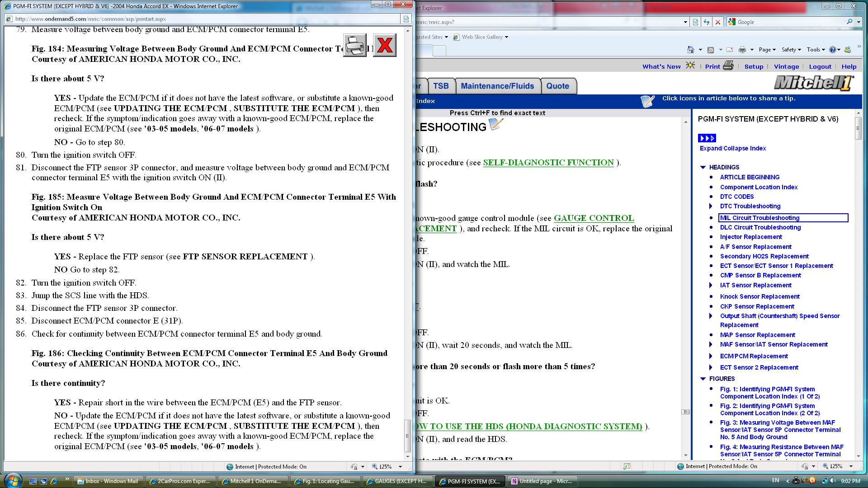Click the RSS feeds icon in toolbar
Screen dimensions: 868x488
pyautogui.click(x=711, y=50)
